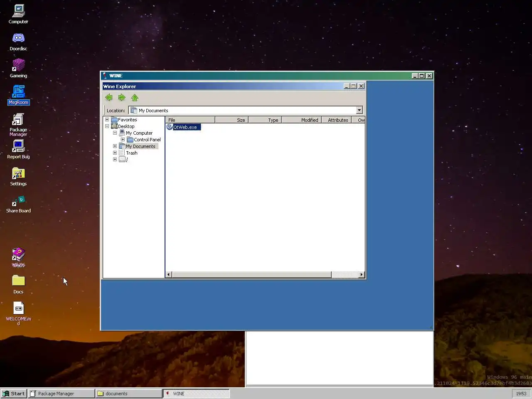532x399 pixels.
Task: Close the Wine Explorer inner window
Action: [x=361, y=86]
